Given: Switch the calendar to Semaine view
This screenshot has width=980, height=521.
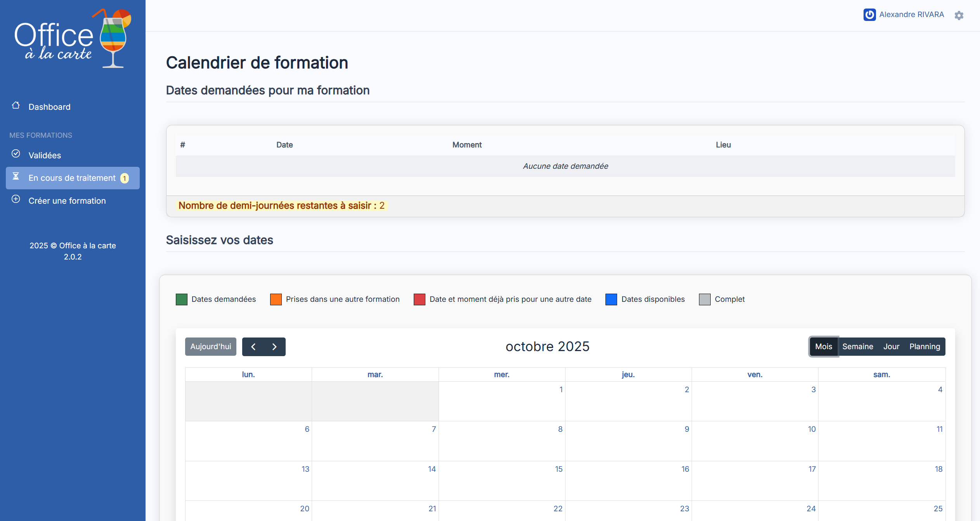Looking at the screenshot, I should click(857, 347).
